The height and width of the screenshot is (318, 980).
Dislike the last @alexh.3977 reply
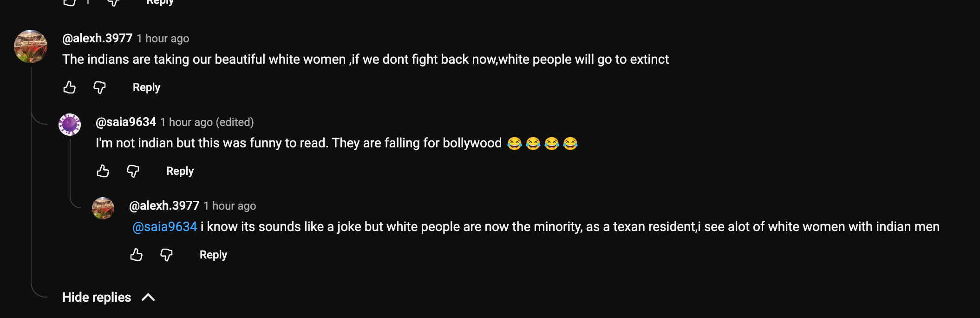coord(166,255)
